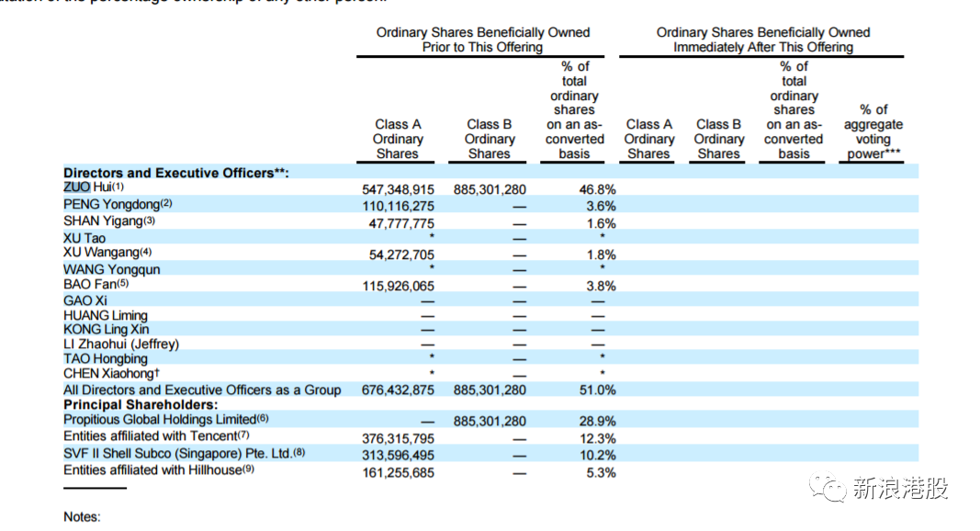Click the "BAO Fan" row label
The height and width of the screenshot is (531, 980).
point(90,284)
